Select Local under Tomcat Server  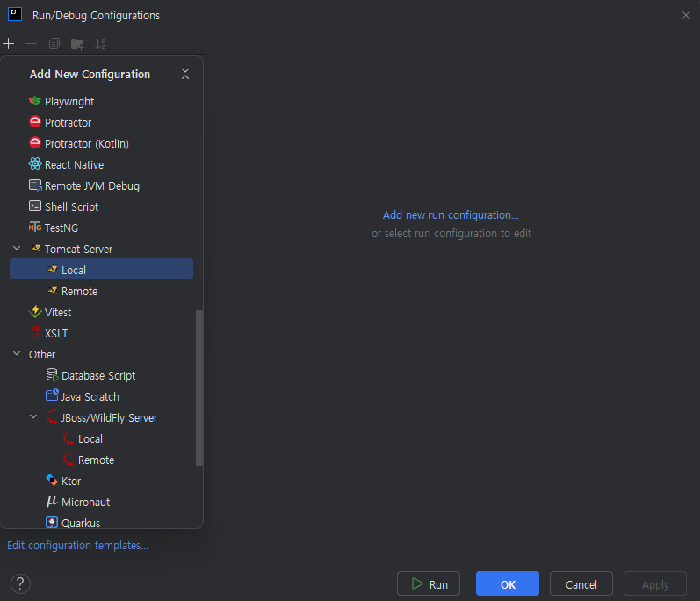pos(101,269)
